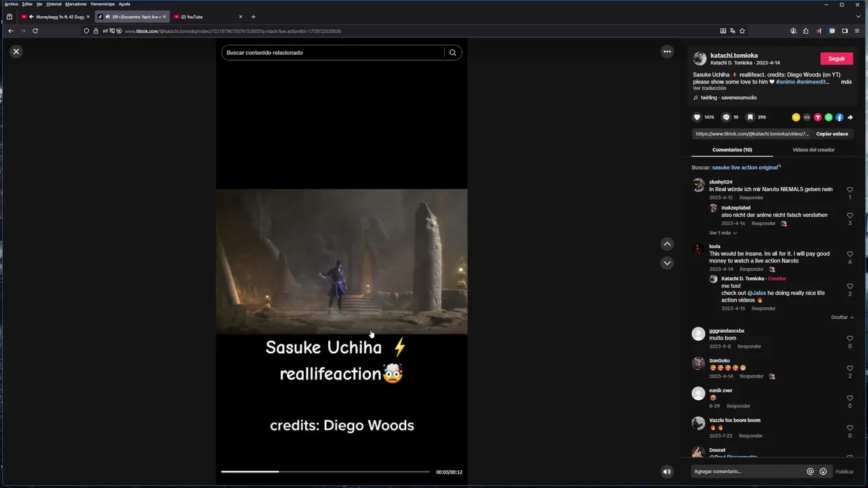Collapse replies with Ocultar
868x488 pixels.
coord(842,317)
